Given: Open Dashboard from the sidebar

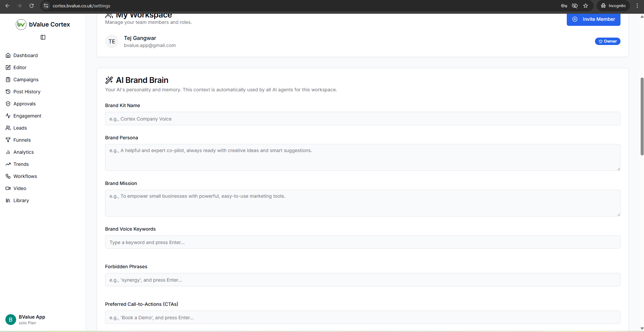Looking at the screenshot, I should 25,55.
